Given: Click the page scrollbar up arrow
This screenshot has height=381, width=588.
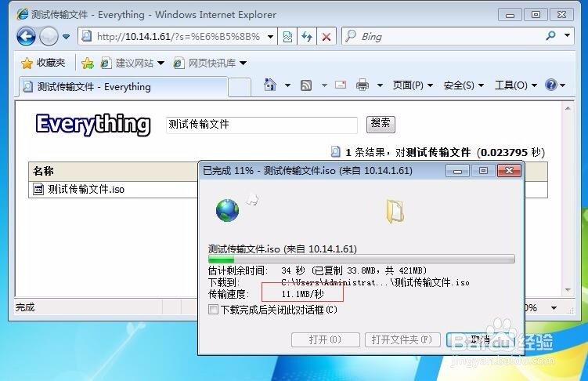Looking at the screenshot, I should tap(568, 108).
